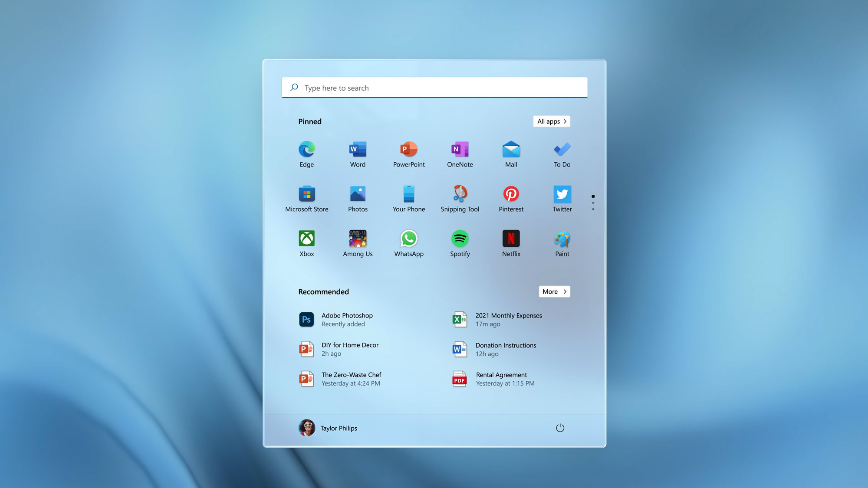Launch Snipping Tool

coord(460,193)
